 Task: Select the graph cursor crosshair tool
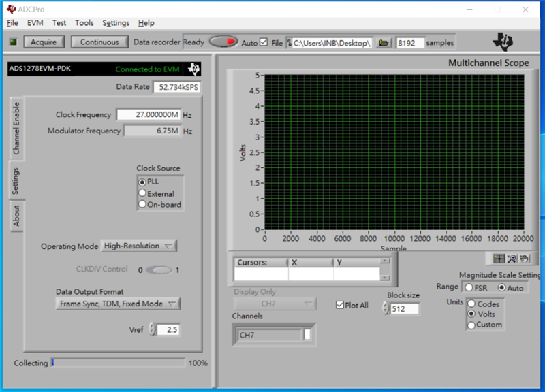[499, 259]
